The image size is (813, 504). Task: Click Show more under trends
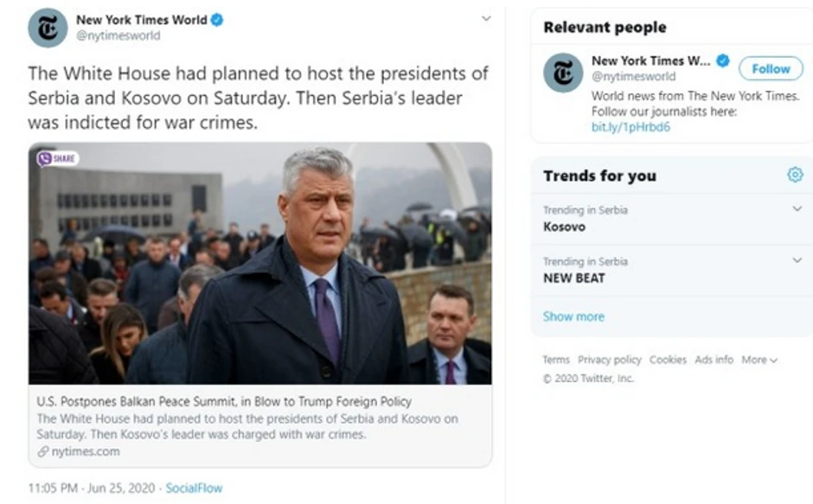click(573, 316)
